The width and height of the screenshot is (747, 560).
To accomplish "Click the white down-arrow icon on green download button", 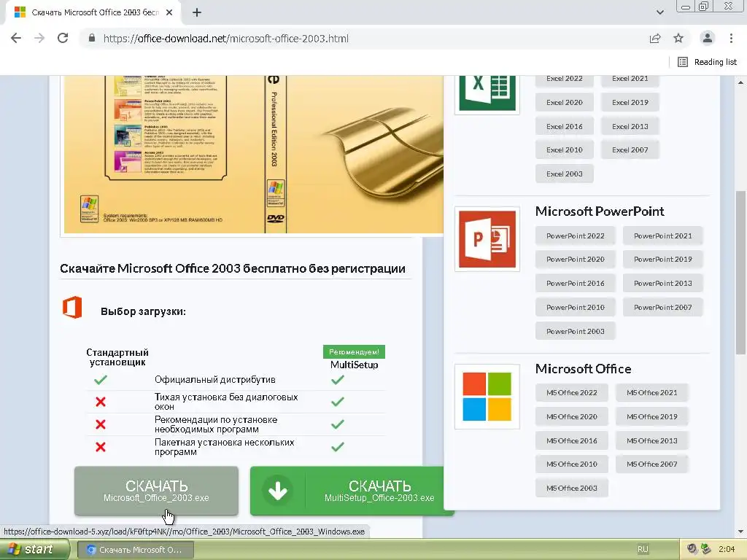I will click(x=277, y=491).
